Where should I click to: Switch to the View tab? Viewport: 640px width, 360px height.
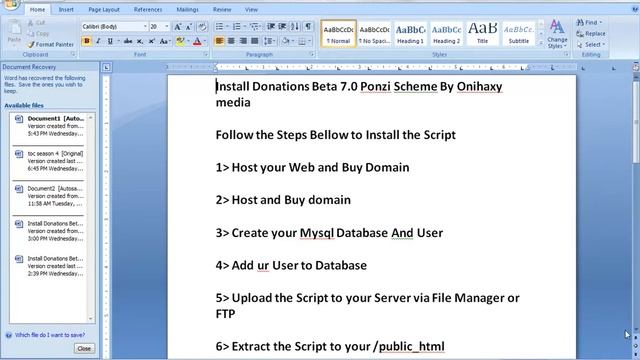[x=251, y=9]
